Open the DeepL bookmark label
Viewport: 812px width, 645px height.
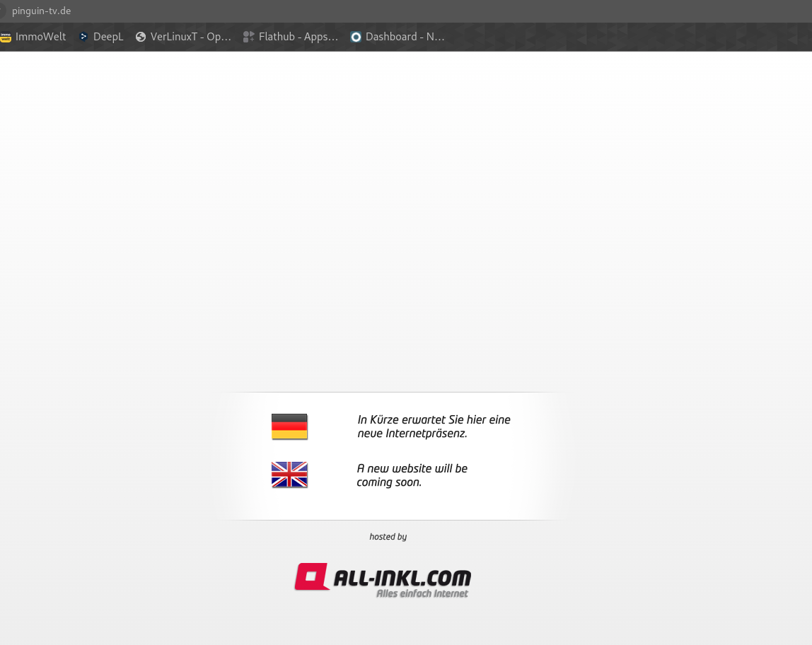108,37
